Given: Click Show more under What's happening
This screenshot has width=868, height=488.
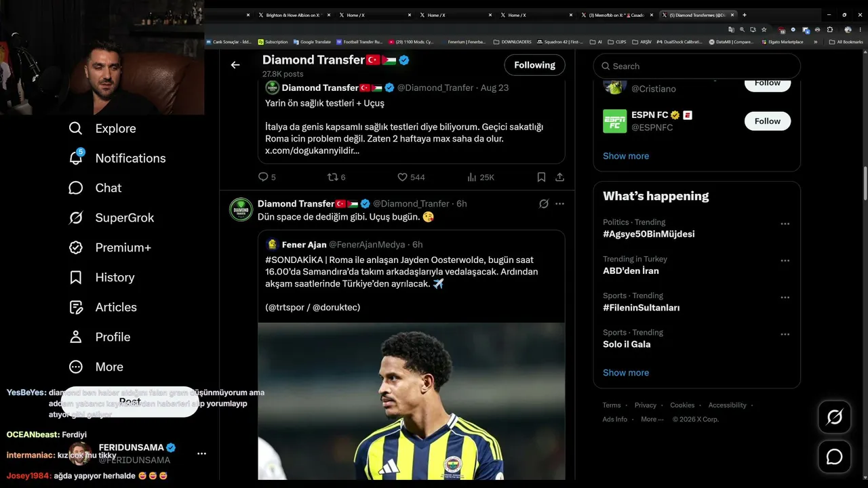Looking at the screenshot, I should click(626, 373).
